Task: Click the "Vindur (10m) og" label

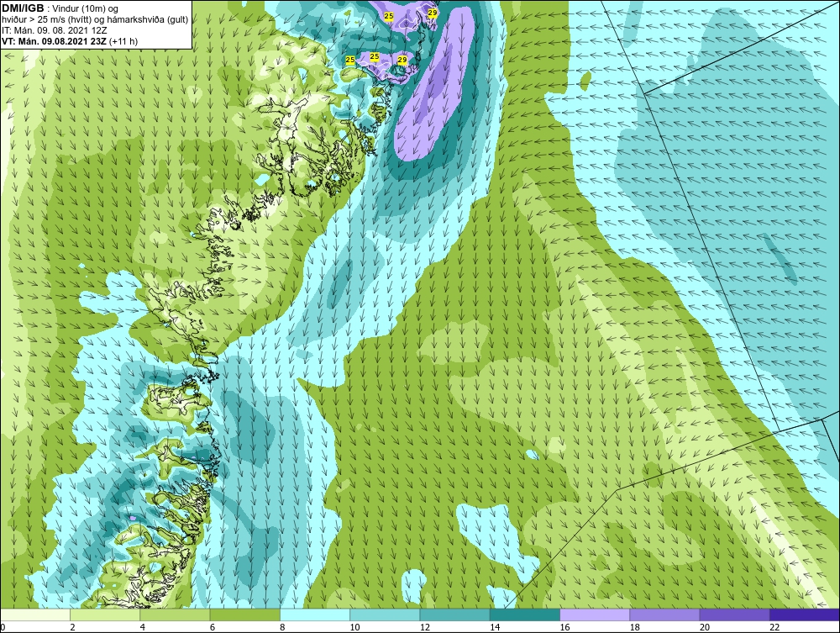Action: click(x=85, y=9)
